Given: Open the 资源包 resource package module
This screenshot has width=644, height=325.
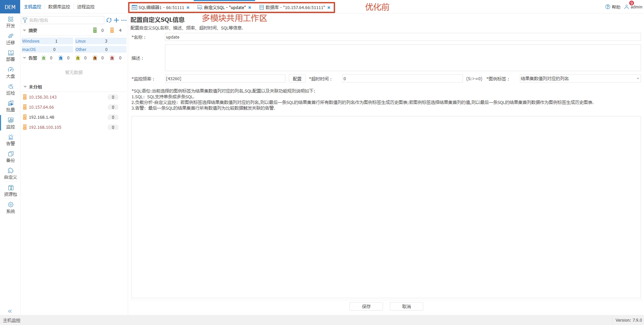Looking at the screenshot, I should pyautogui.click(x=10, y=191).
